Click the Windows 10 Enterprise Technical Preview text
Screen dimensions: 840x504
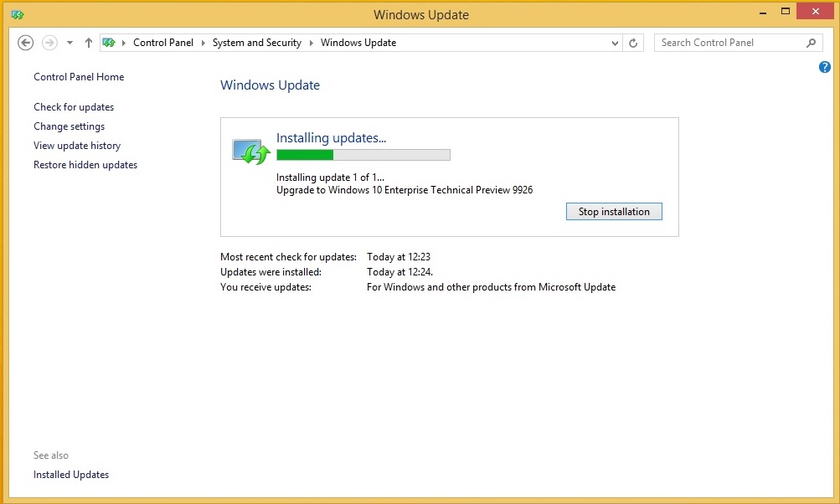click(x=405, y=190)
